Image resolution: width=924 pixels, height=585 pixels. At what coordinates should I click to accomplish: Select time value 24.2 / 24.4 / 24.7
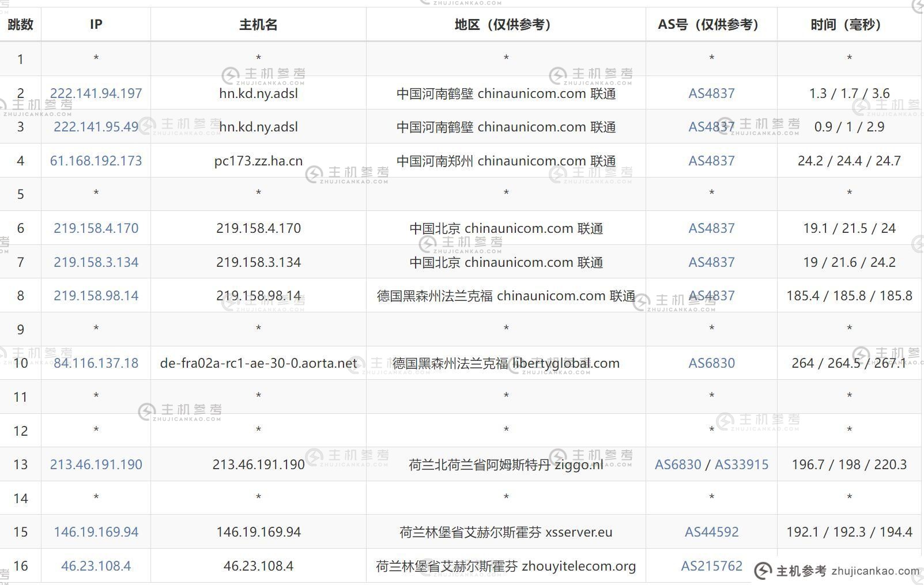[x=849, y=161]
